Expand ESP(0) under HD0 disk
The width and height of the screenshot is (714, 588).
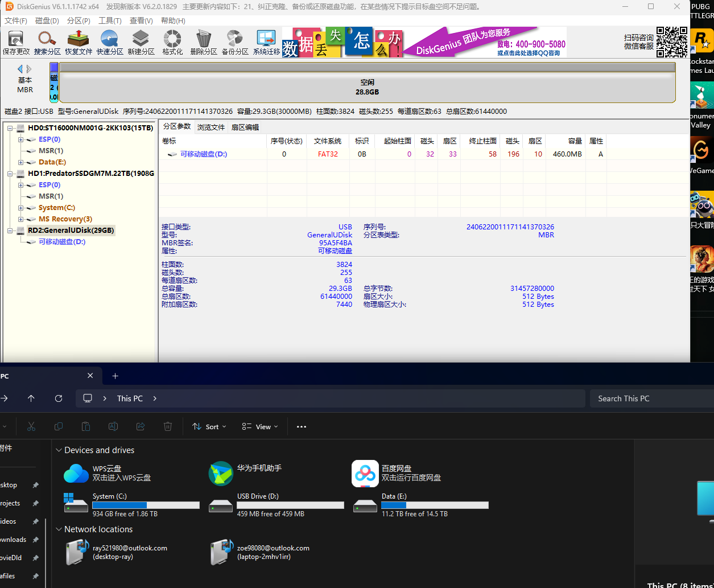coord(20,139)
